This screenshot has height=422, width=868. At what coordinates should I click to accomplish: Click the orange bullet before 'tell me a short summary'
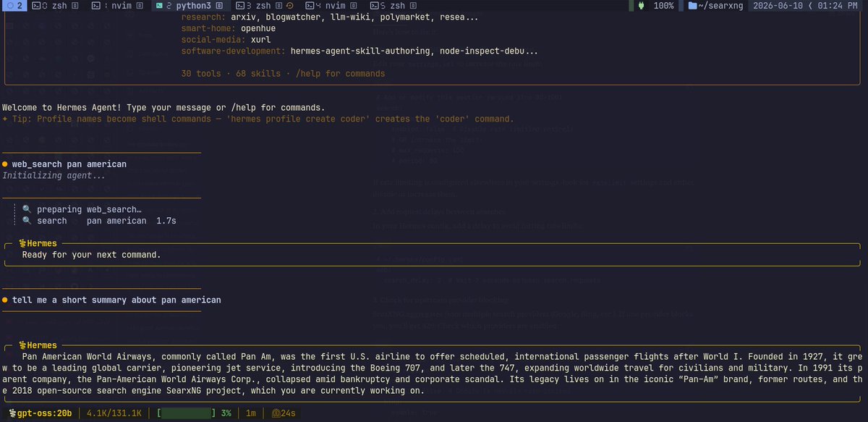5,300
